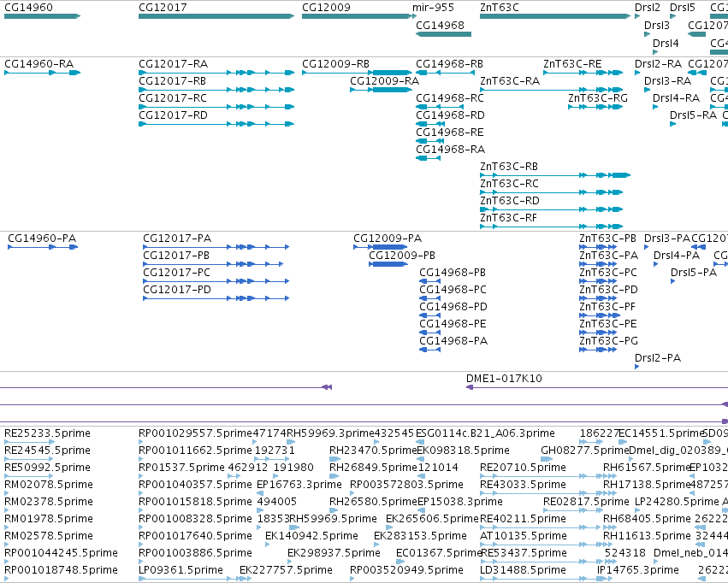Click protein CG14968-PC

tap(453, 290)
